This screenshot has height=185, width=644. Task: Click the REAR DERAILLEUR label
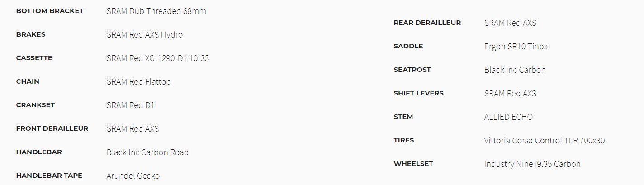(427, 23)
